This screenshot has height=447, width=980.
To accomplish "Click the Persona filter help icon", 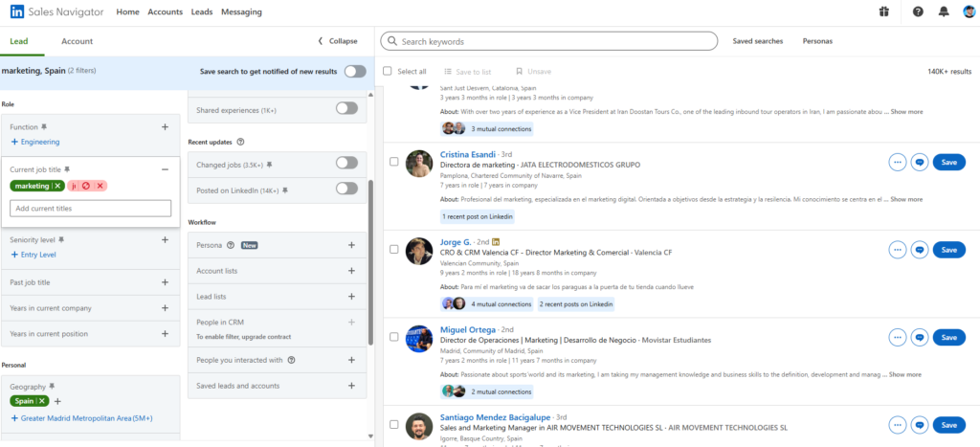I will click(231, 245).
